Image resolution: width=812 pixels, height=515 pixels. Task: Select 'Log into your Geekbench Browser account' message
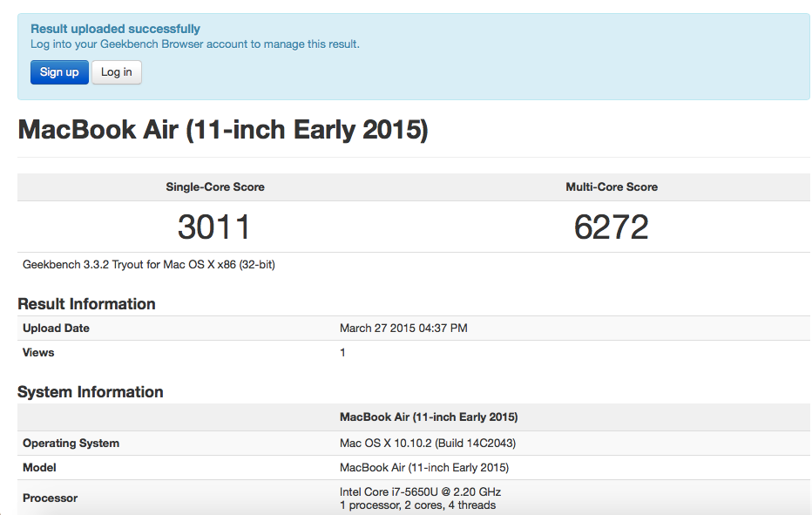(194, 44)
